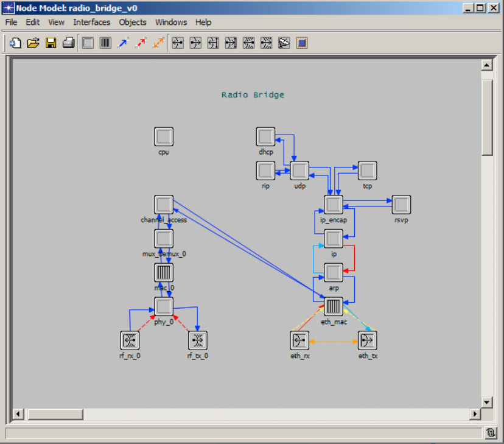Select the blue packet stream tool
The width and height of the screenshot is (504, 444).
tap(123, 43)
